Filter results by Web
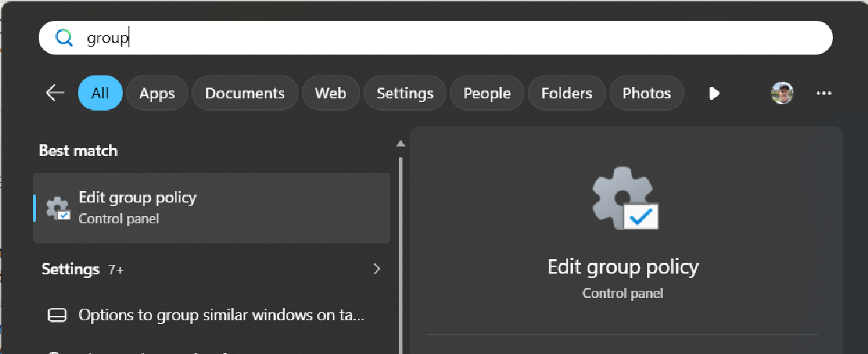Image resolution: width=868 pixels, height=354 pixels. (x=331, y=93)
